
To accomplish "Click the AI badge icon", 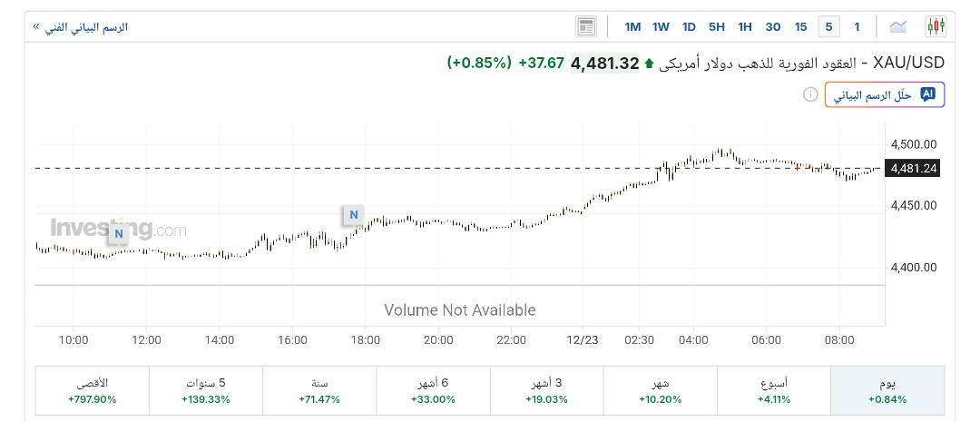I will pyautogui.click(x=927, y=94).
